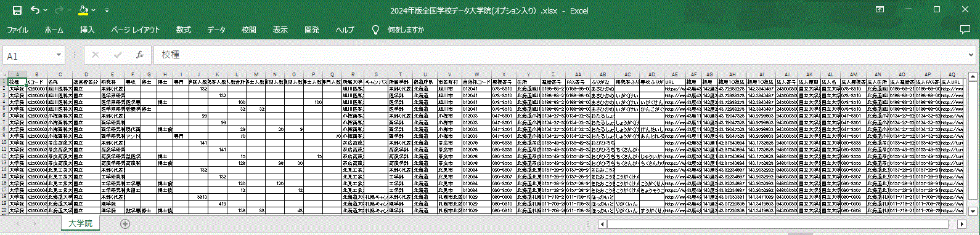Click header cell ふりがな in column AB
This screenshot has height=235, width=980.
602,81
